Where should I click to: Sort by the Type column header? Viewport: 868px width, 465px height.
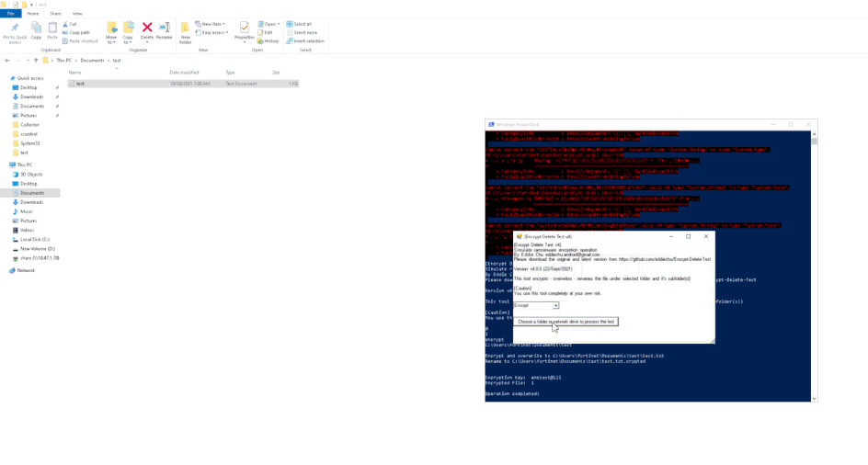[230, 73]
